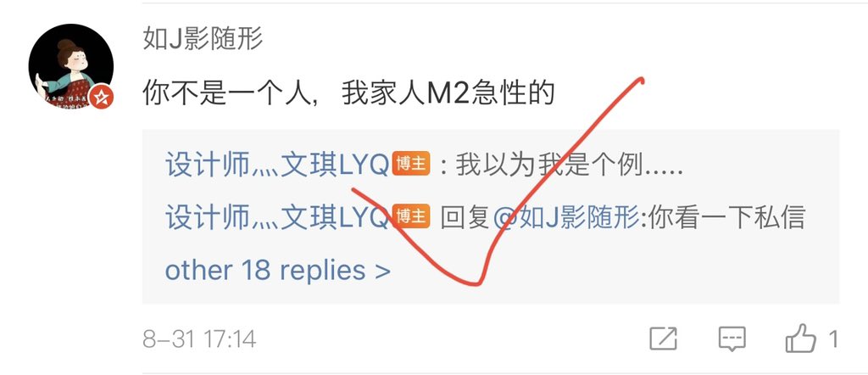Tap the 博主 badge in first reply
The height and width of the screenshot is (375, 868).
(411, 165)
